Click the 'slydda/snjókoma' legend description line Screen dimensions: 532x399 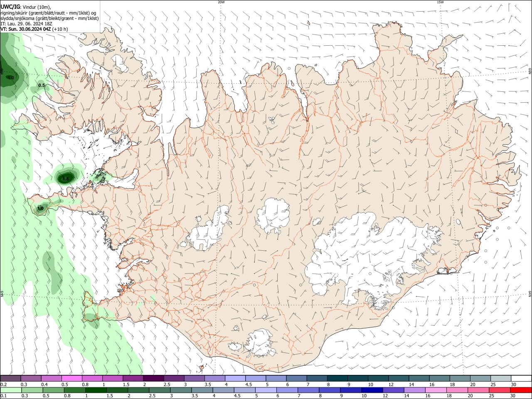point(49,18)
